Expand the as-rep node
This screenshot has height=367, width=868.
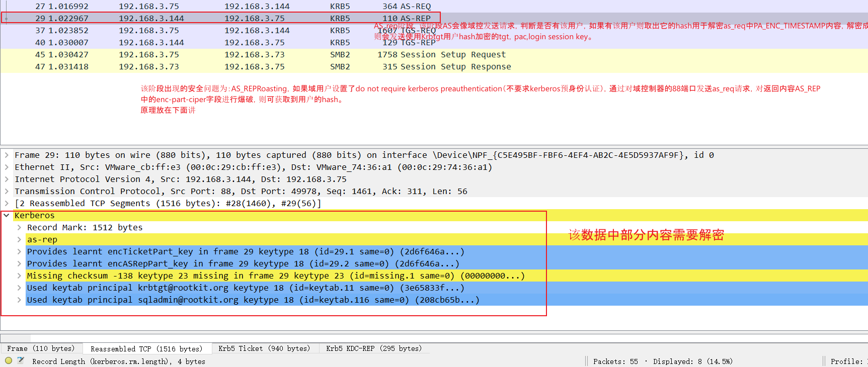19,239
